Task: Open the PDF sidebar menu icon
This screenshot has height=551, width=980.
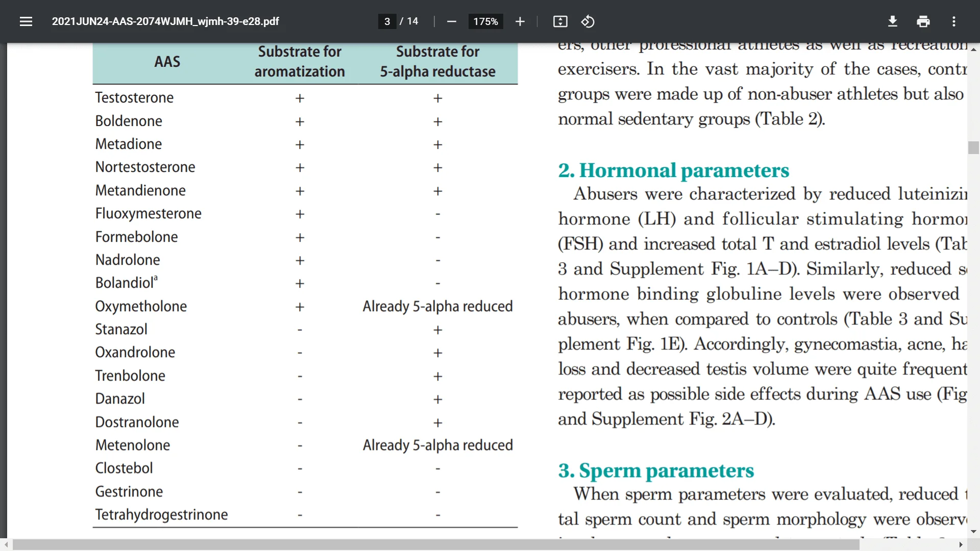Action: [x=26, y=21]
